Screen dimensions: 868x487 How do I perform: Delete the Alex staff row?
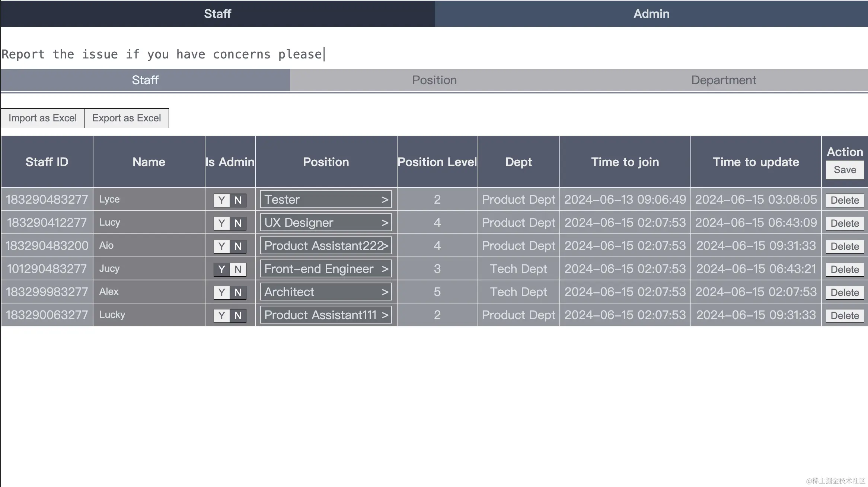click(845, 293)
